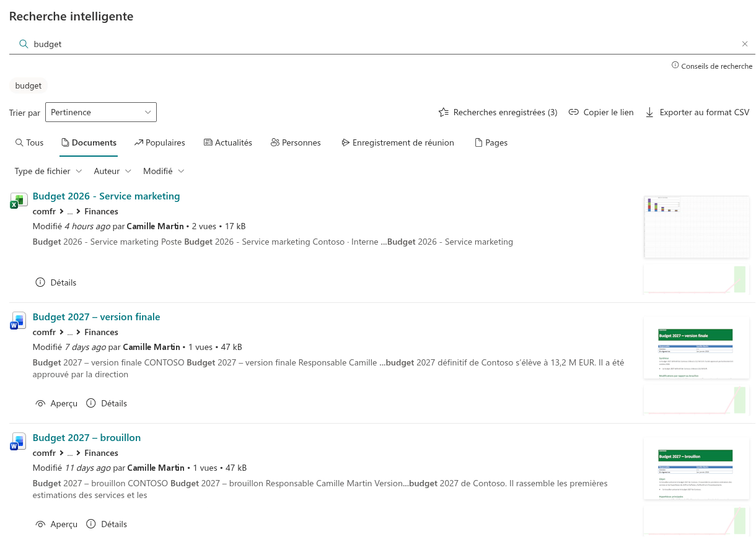Click Word icon of Budget 2027 brouillon
This screenshot has width=756, height=542.
[x=17, y=442]
